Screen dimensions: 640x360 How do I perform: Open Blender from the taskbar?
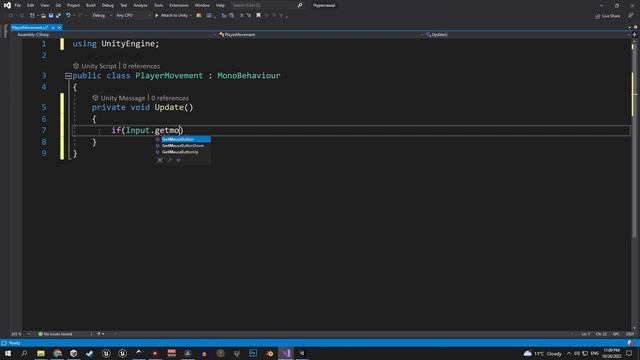(x=269, y=353)
